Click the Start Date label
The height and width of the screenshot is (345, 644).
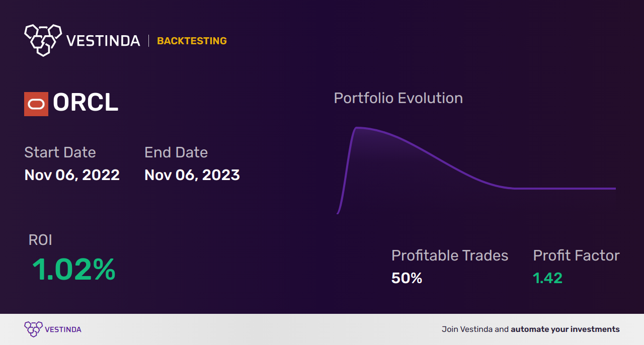60,152
